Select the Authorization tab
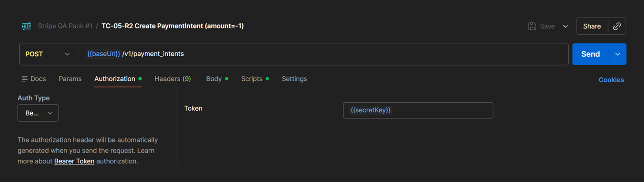This screenshot has width=644, height=182. coord(115,79)
